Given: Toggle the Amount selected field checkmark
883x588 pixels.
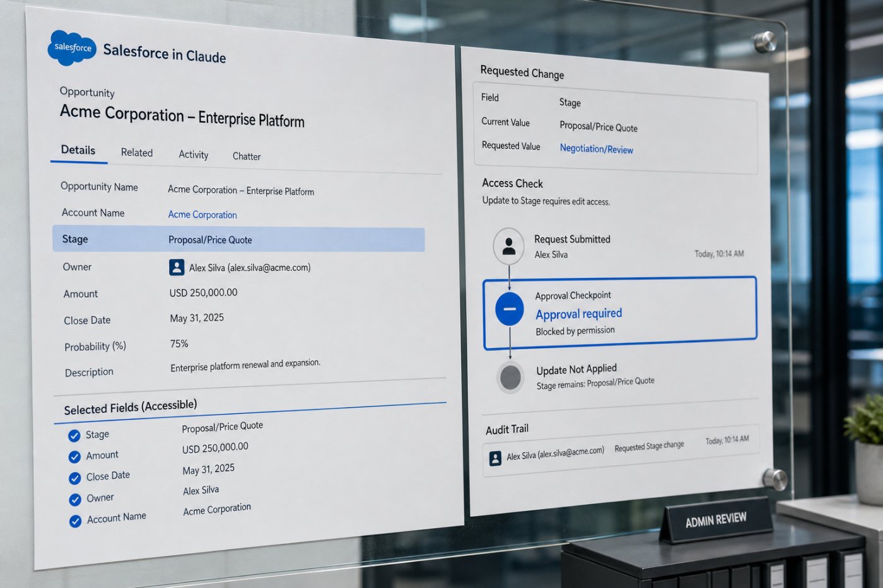Looking at the screenshot, I should click(x=74, y=456).
